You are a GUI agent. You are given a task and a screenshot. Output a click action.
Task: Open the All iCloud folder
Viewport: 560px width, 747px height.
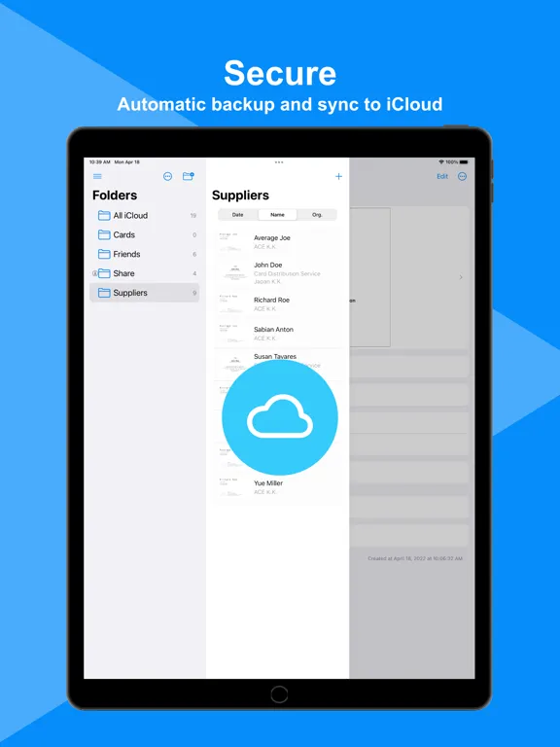click(144, 215)
